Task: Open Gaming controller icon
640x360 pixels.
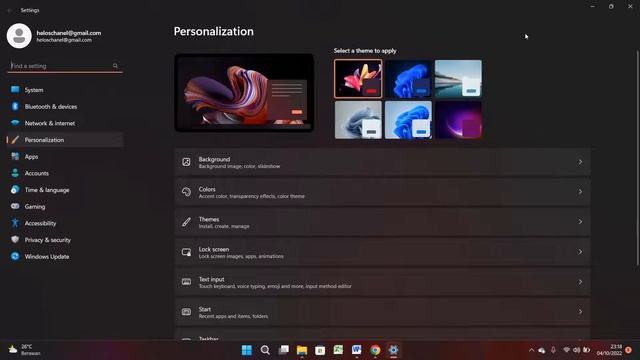Action: (15, 207)
